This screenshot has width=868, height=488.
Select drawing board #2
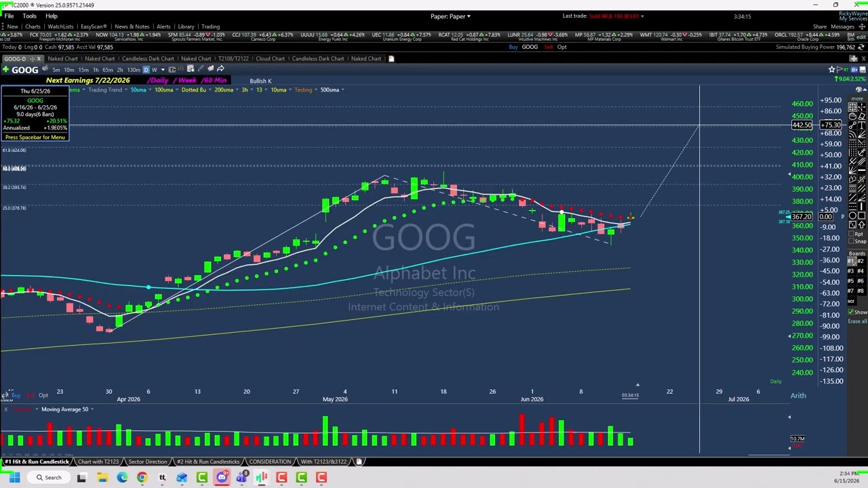[x=861, y=261]
